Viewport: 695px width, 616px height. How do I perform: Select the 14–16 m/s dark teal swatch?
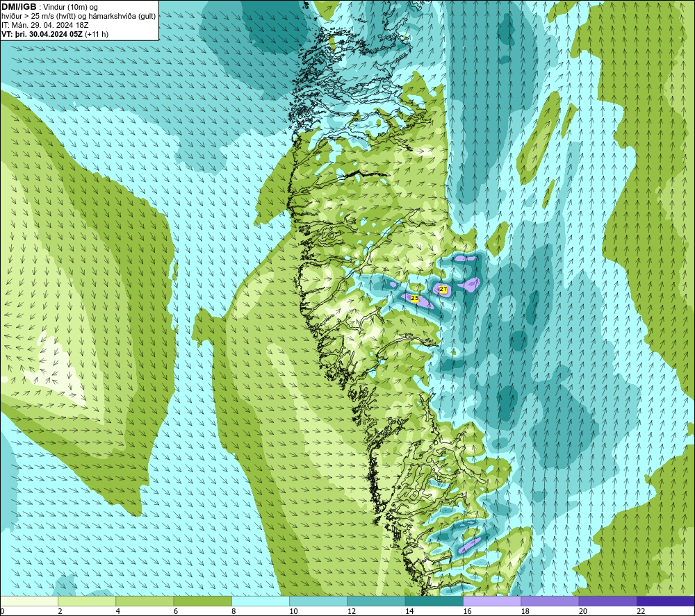pos(434,601)
